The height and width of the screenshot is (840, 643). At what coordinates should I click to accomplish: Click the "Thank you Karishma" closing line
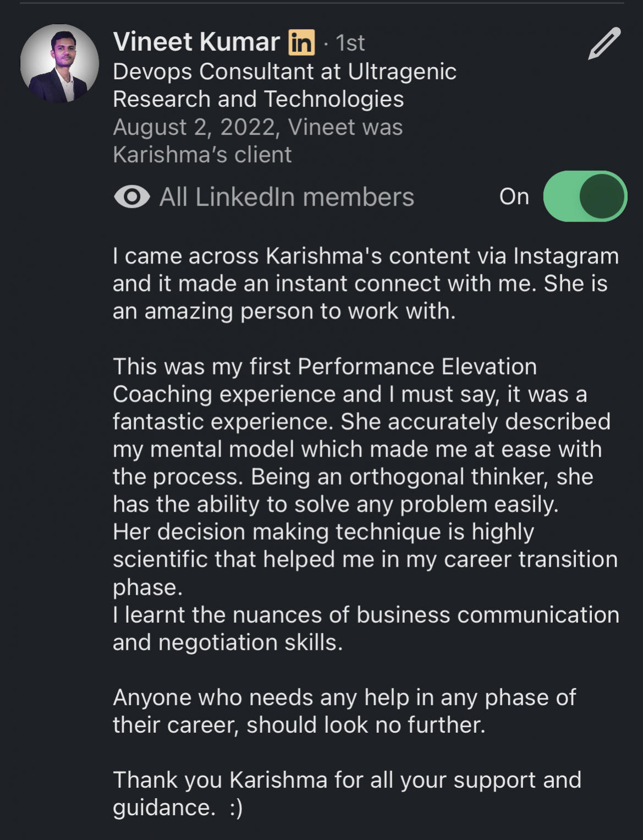347,780
